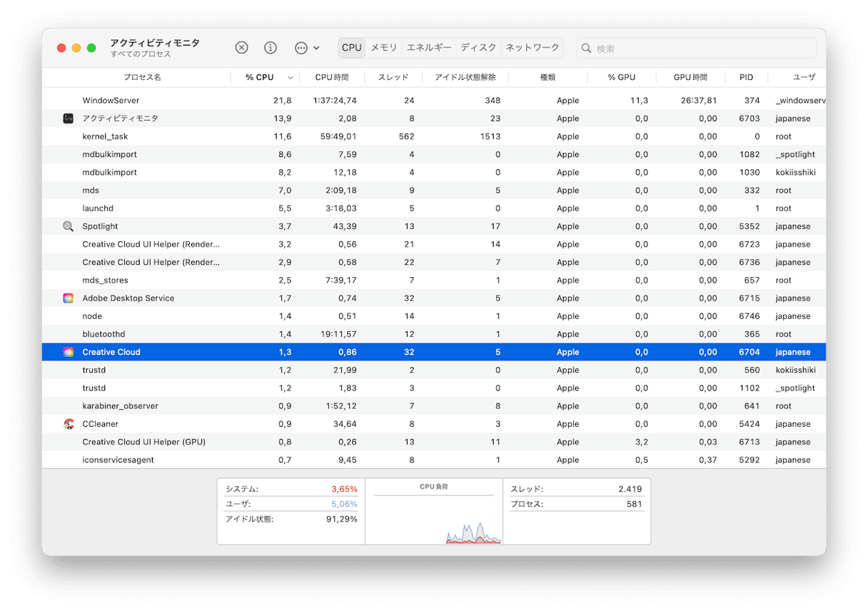Click the search magnifier icon
This screenshot has width=868, height=611.
586,49
